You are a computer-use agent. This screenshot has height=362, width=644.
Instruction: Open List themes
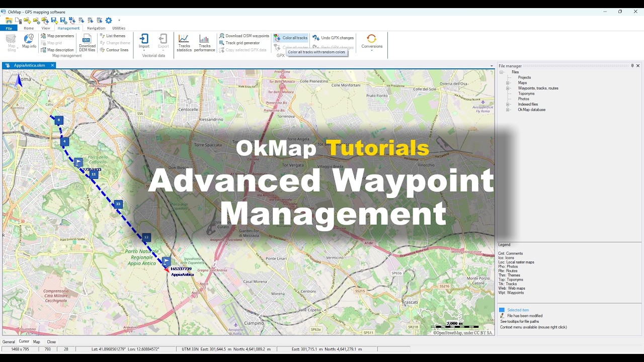coord(113,36)
